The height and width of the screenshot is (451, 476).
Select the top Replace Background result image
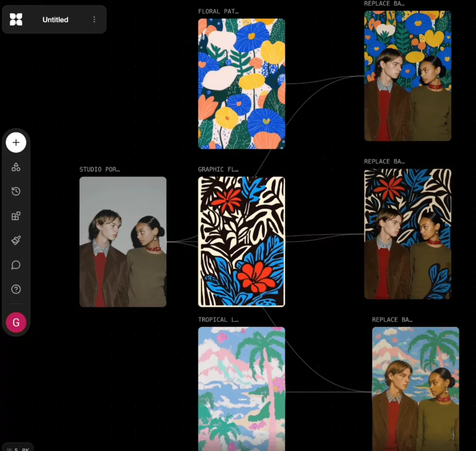click(x=407, y=76)
